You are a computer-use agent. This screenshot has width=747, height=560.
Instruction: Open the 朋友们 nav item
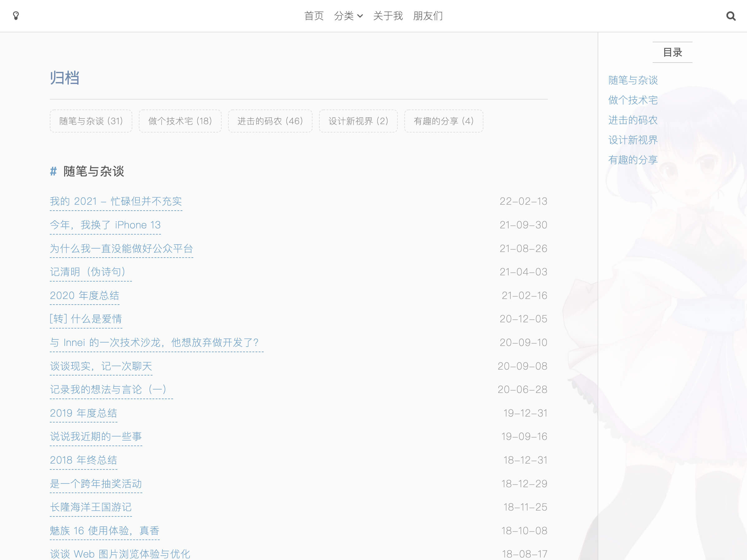click(428, 16)
